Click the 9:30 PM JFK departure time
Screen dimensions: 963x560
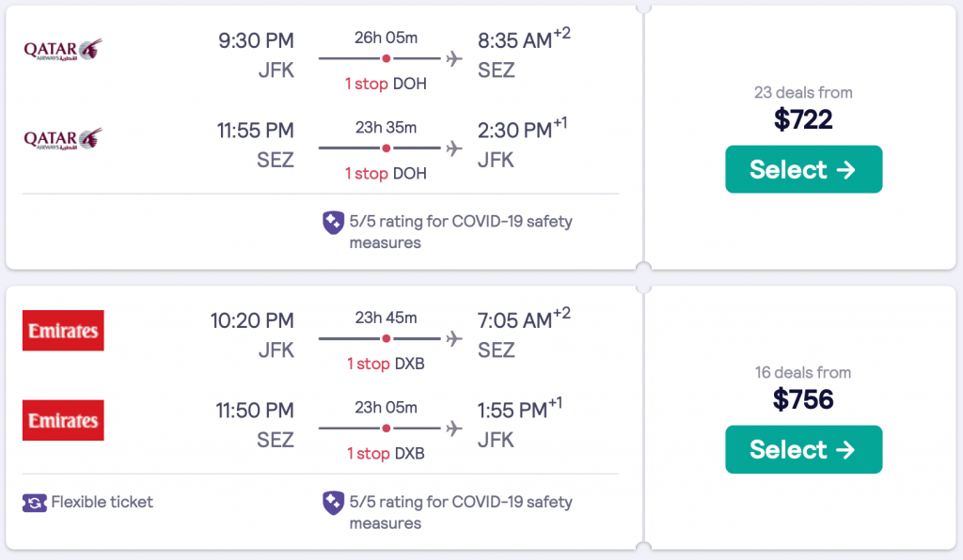(256, 41)
